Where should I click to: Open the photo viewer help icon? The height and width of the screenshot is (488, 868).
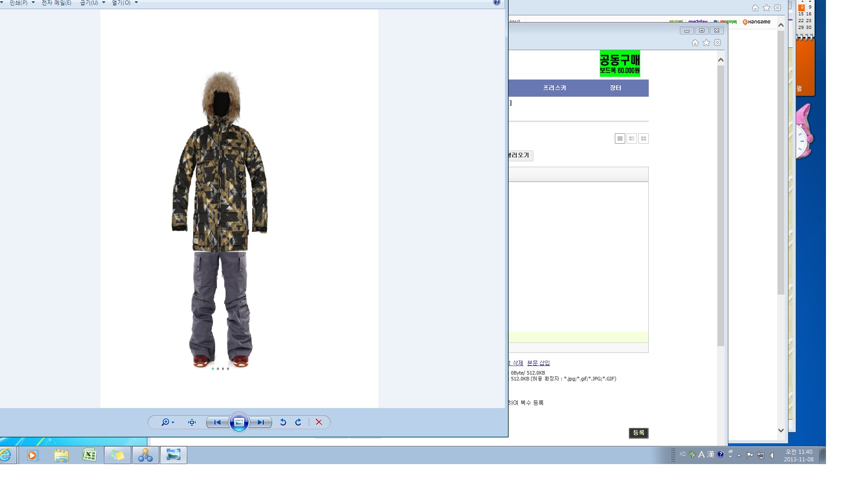(496, 3)
